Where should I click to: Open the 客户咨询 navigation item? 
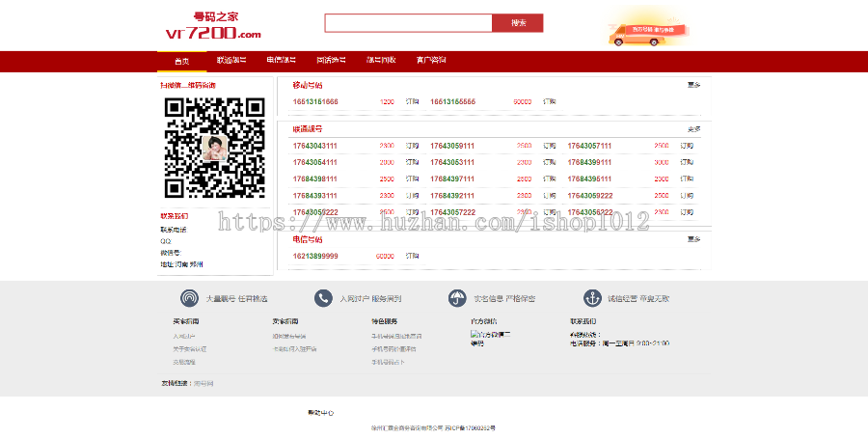click(431, 60)
